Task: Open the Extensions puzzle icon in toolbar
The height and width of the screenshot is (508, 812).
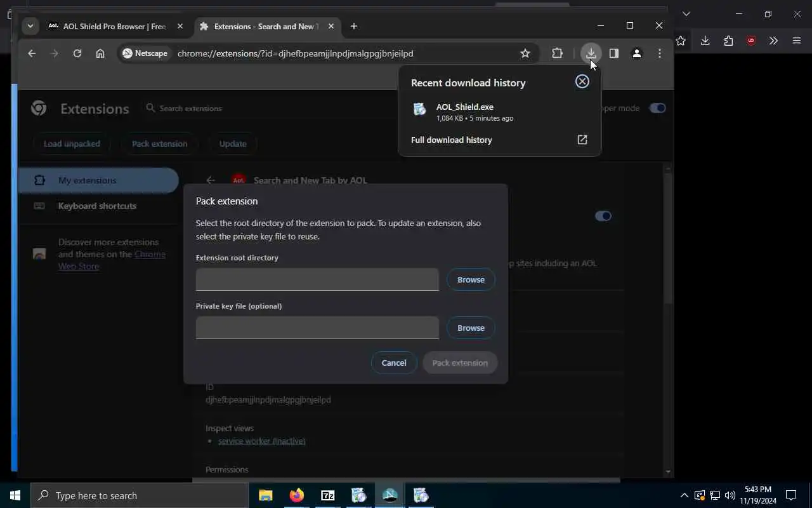Action: click(557, 53)
